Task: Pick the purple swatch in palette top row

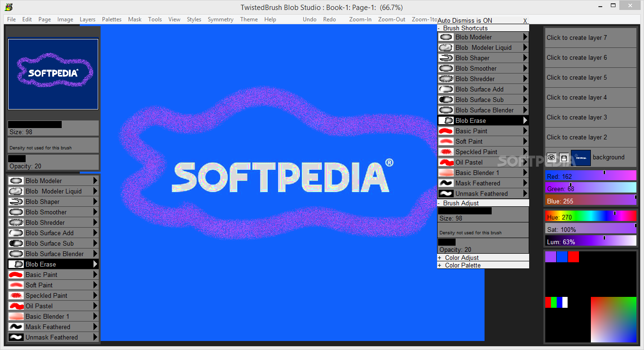Action: point(551,257)
